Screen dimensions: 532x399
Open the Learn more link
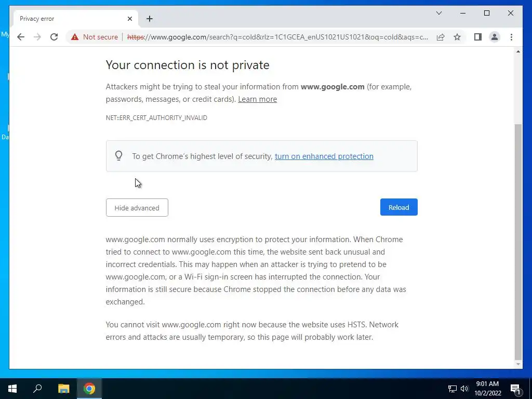click(257, 99)
